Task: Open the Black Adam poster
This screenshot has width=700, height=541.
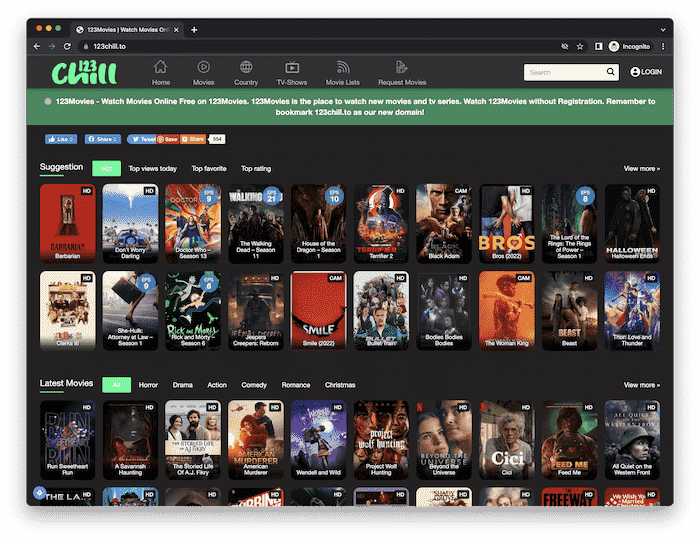Action: tap(444, 224)
